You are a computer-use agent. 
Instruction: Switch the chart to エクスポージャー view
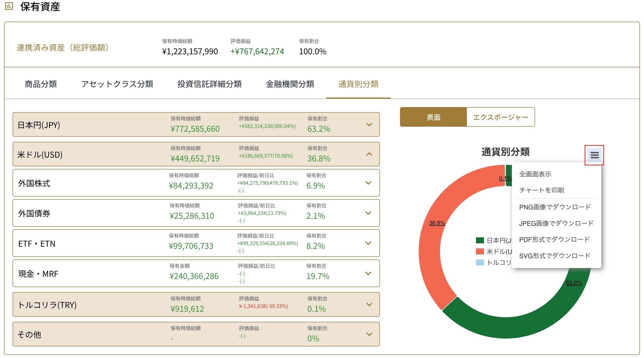(501, 117)
